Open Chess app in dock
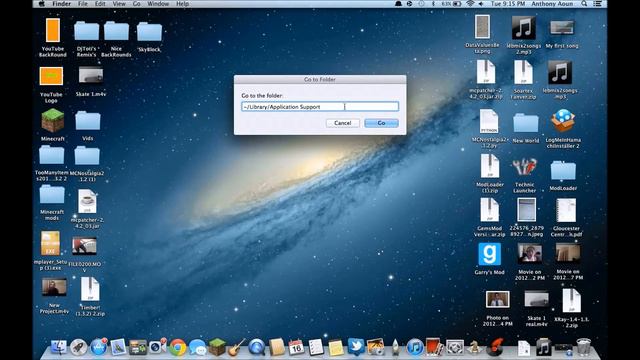 click(474, 347)
